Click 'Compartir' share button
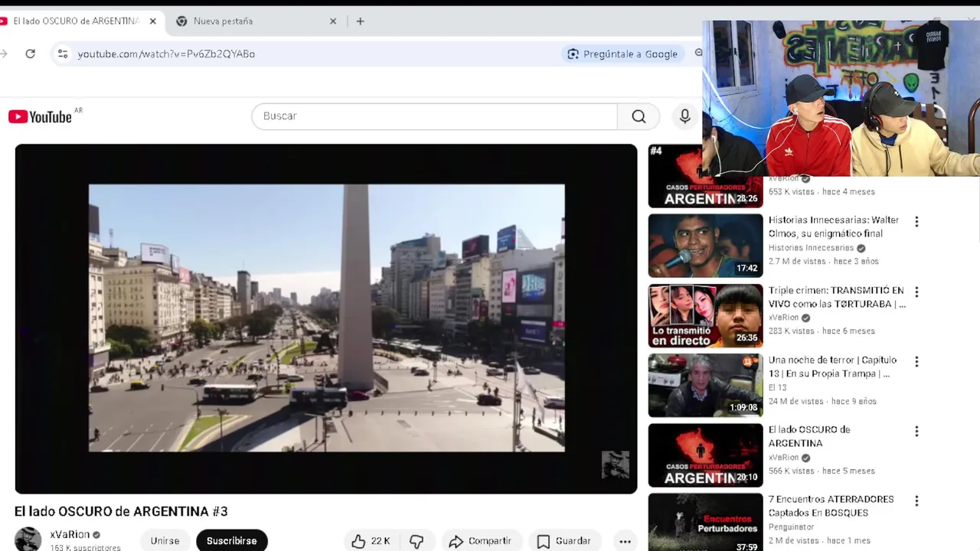This screenshot has width=980, height=551. click(480, 541)
